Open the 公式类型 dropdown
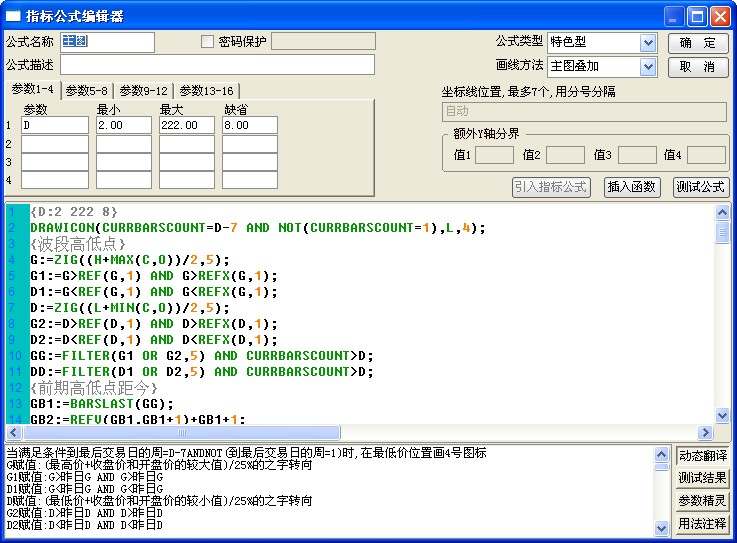This screenshot has height=543, width=737. click(648, 42)
